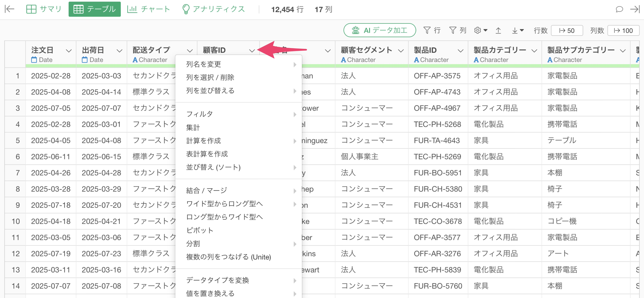Image resolution: width=644 pixels, height=298 pixels.
Task: Expand the 顧客セグメント column menu chevron
Action: click(x=401, y=51)
